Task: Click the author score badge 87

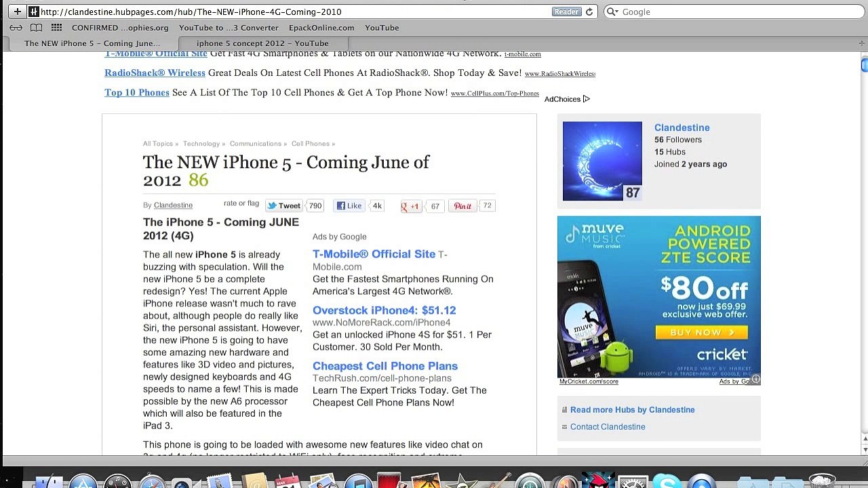Action: (x=632, y=192)
